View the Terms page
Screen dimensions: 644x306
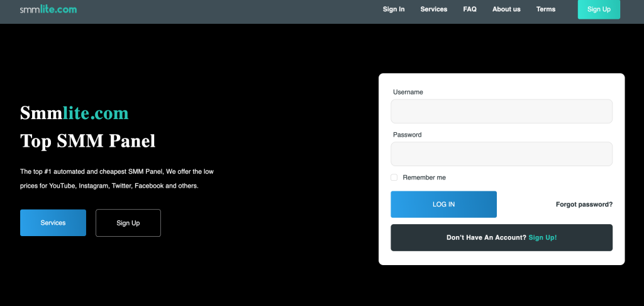546,9
